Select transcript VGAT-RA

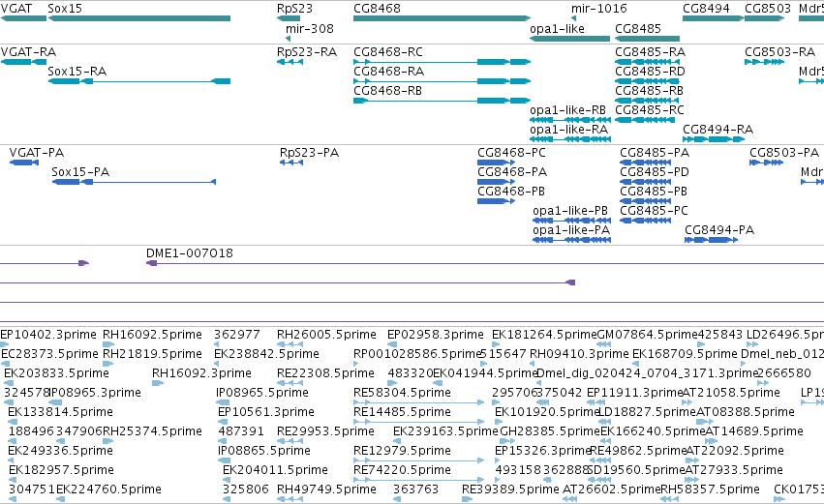(28, 52)
